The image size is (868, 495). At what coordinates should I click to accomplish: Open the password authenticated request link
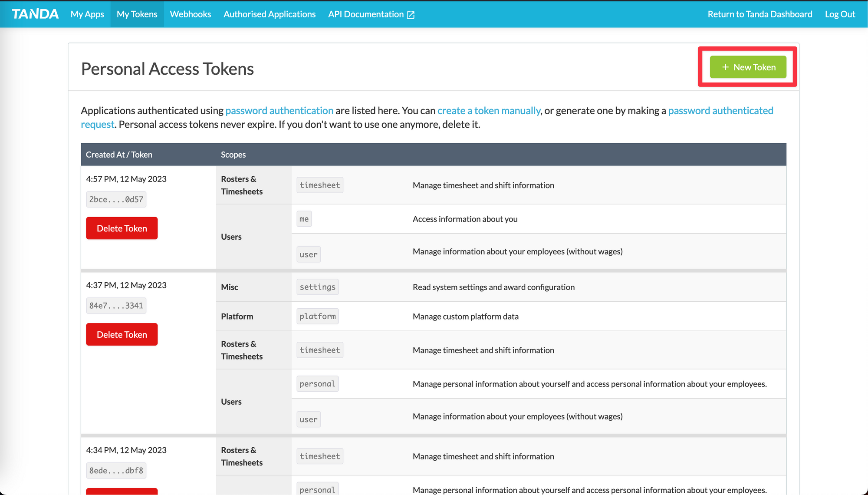point(720,110)
